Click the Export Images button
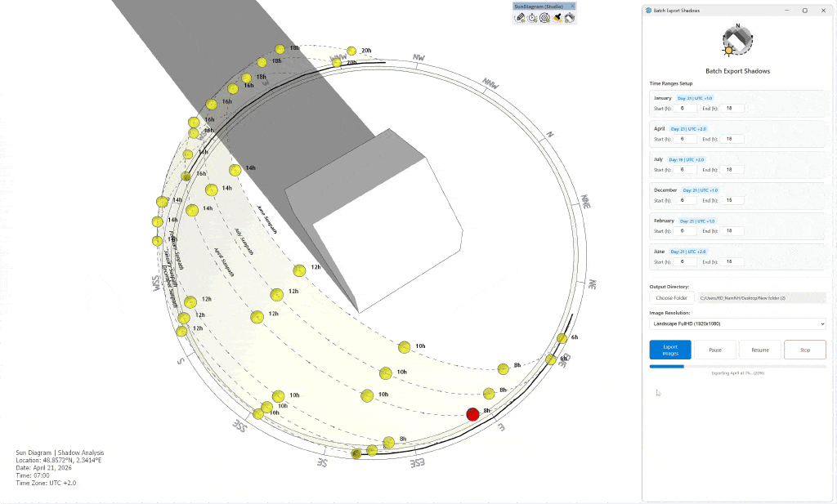 tap(669, 350)
